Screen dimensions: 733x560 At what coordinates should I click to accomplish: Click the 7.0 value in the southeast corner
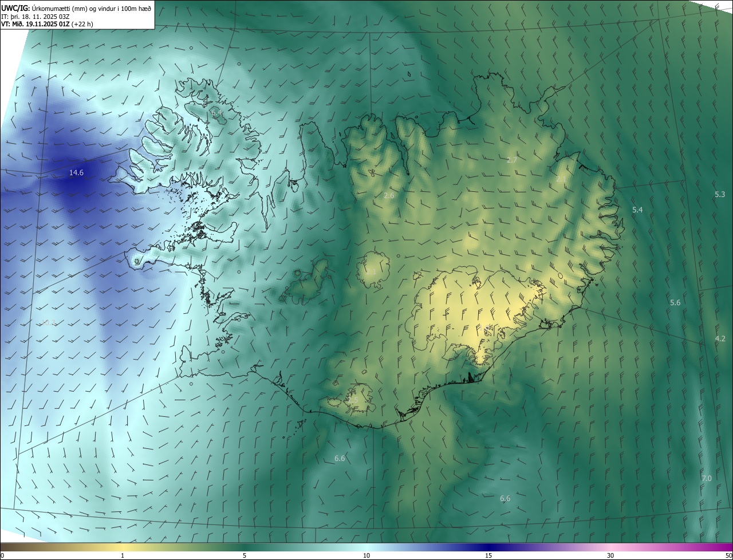point(706,478)
